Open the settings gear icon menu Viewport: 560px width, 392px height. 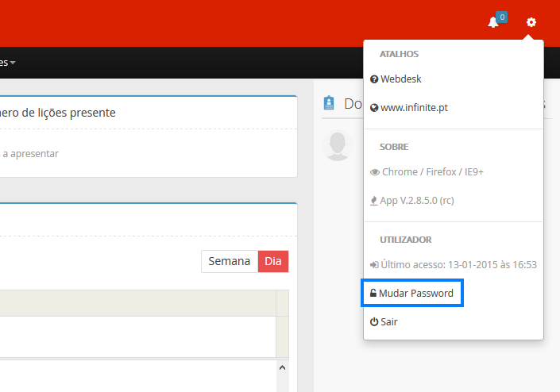point(531,22)
